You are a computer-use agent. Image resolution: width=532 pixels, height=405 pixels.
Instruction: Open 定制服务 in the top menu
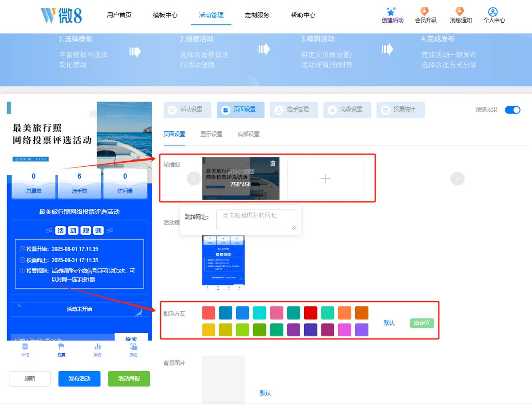[257, 15]
